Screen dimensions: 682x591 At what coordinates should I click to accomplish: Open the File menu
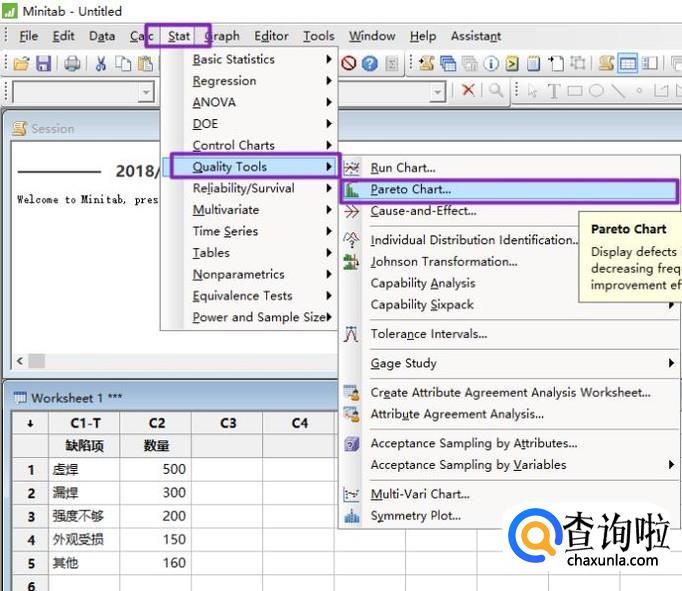coord(29,36)
